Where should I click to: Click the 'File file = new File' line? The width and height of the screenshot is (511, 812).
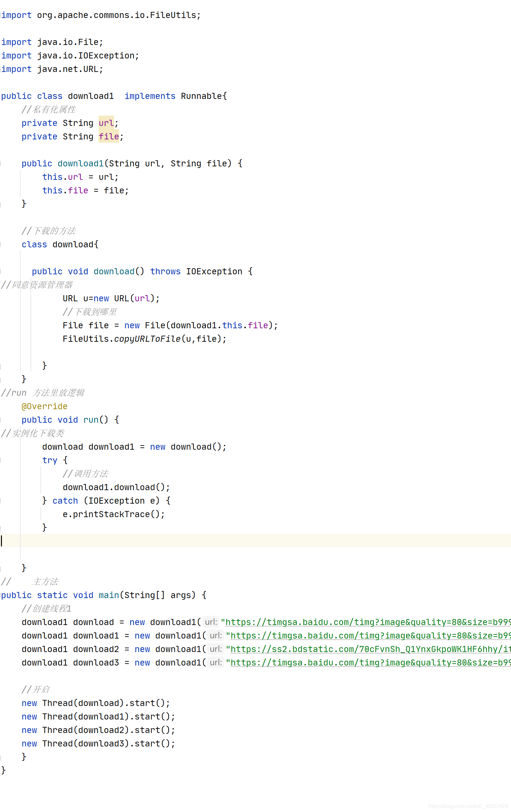(x=170, y=325)
